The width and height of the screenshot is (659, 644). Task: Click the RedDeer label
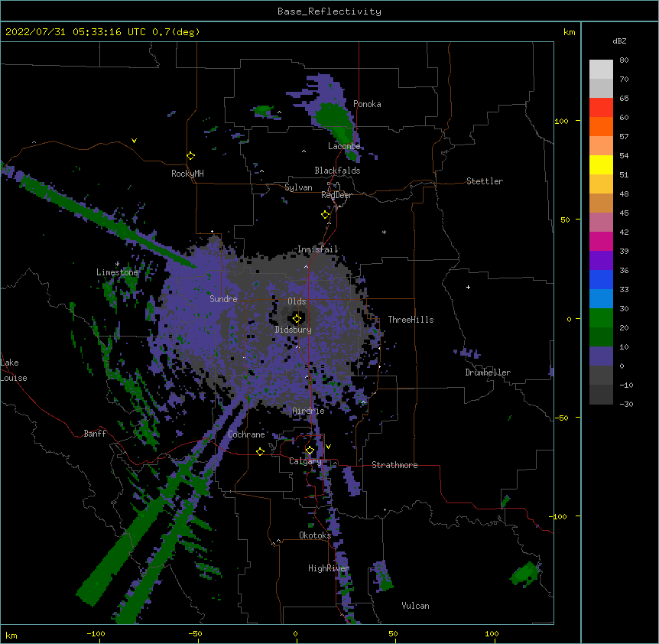[336, 195]
